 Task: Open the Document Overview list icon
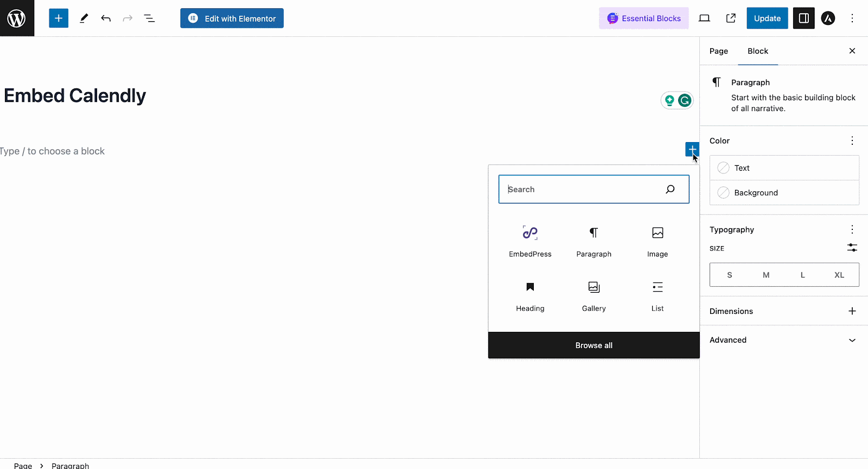click(149, 18)
